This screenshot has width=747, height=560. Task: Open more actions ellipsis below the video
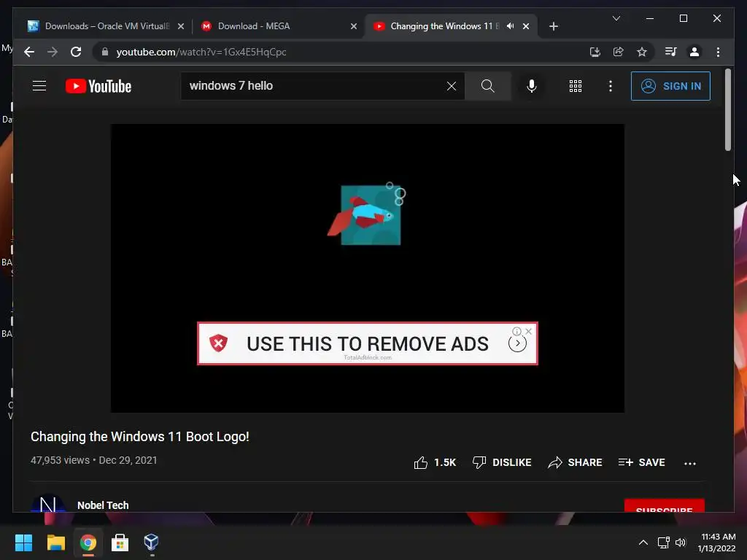click(690, 463)
